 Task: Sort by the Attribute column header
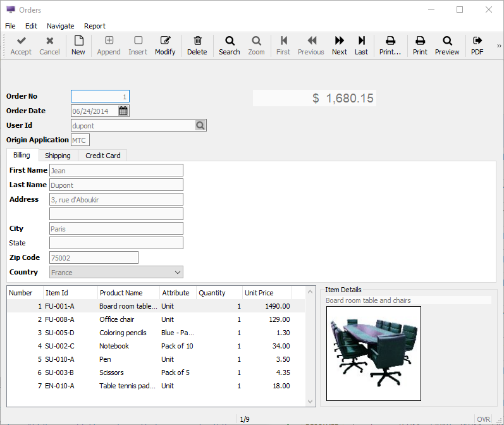click(178, 293)
